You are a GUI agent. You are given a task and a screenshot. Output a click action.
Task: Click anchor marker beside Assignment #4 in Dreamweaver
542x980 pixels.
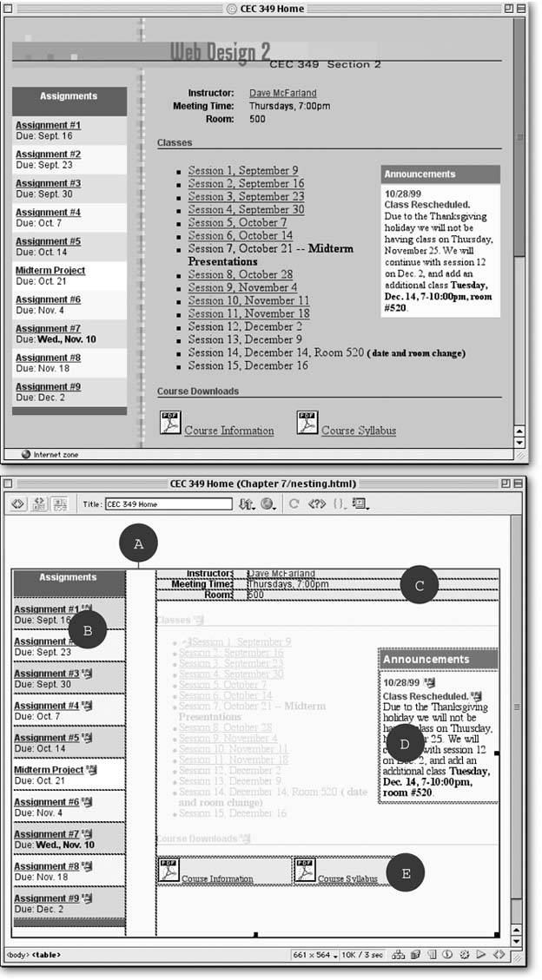coord(87,705)
